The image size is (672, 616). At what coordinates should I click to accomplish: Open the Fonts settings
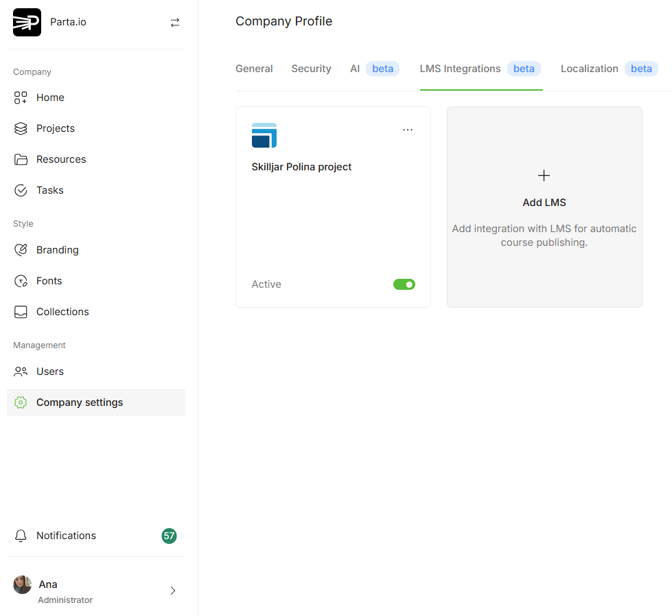tap(49, 281)
